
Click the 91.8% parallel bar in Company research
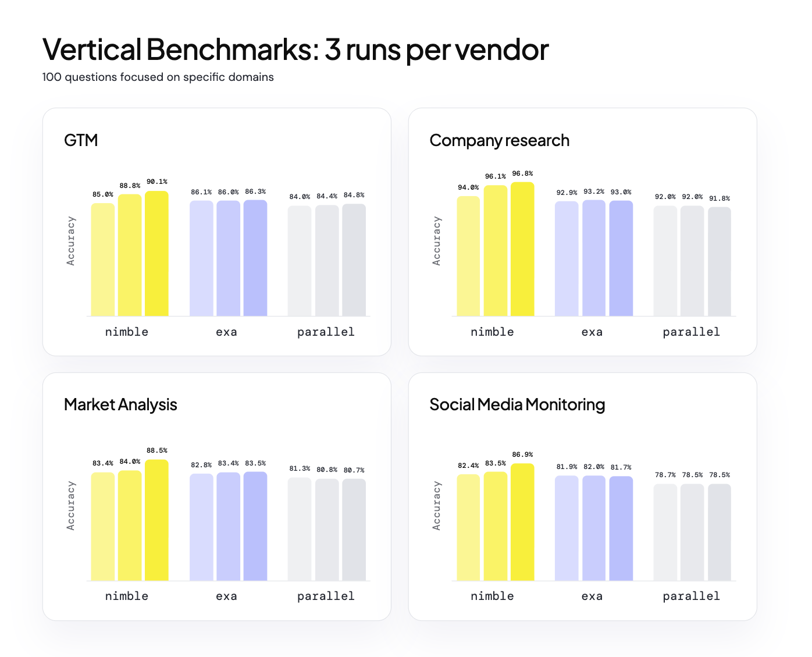[720, 262]
